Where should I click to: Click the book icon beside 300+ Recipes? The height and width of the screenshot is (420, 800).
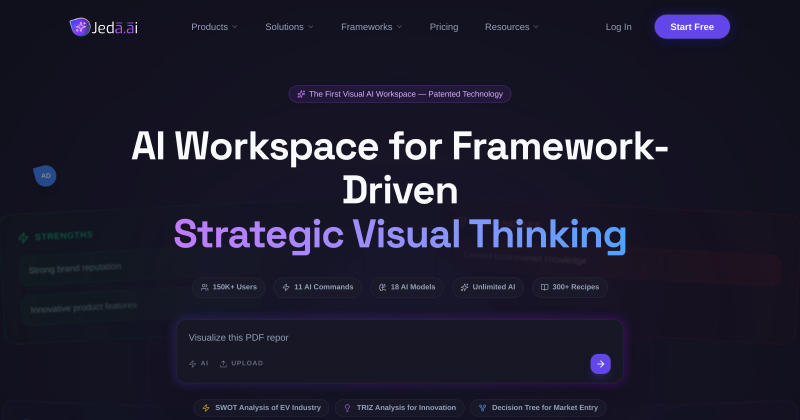544,287
